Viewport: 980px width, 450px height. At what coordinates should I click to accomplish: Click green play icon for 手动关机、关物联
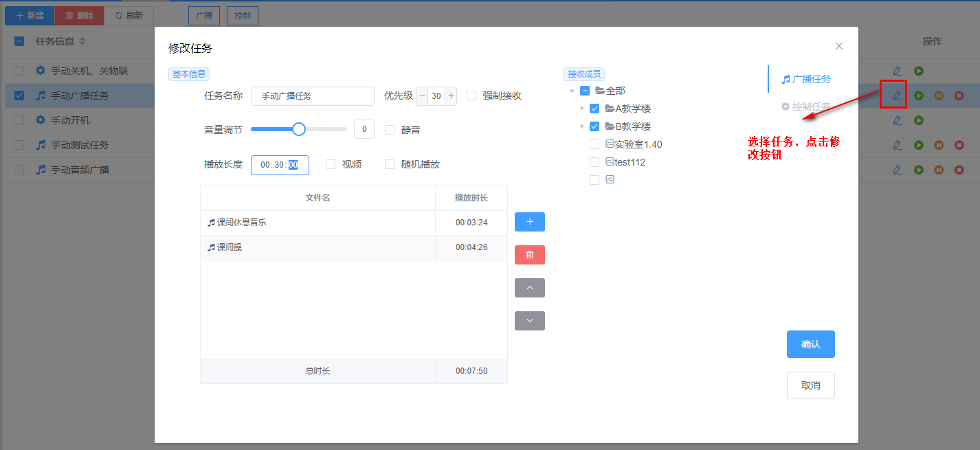coord(918,71)
